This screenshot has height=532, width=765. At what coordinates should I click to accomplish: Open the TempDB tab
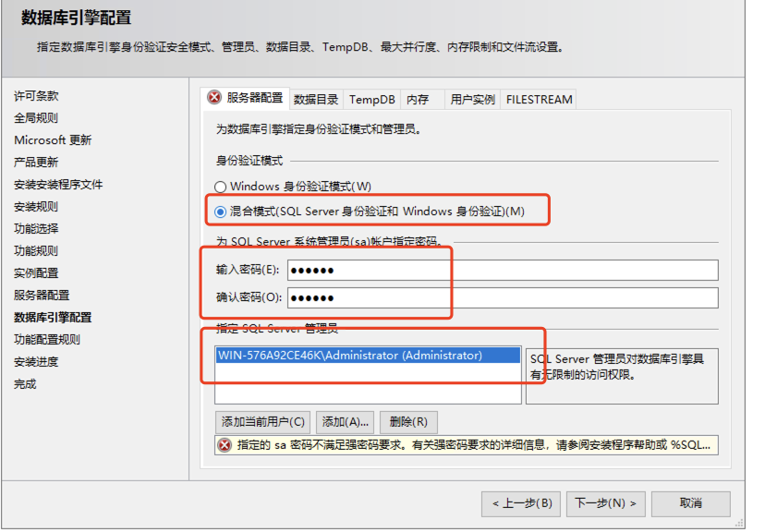(371, 100)
